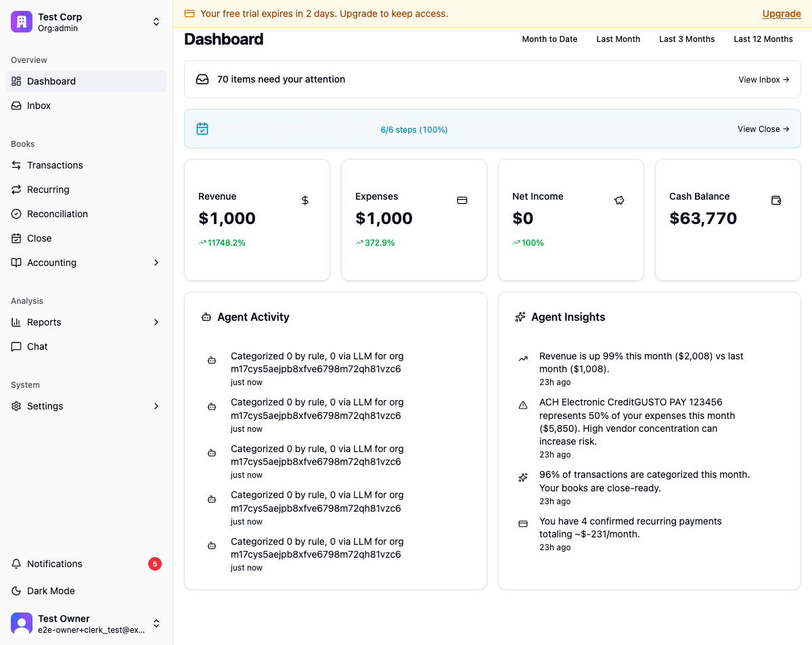Click the Reconciliation check-circle icon
Viewport: 812px width, 645px height.
(16, 214)
